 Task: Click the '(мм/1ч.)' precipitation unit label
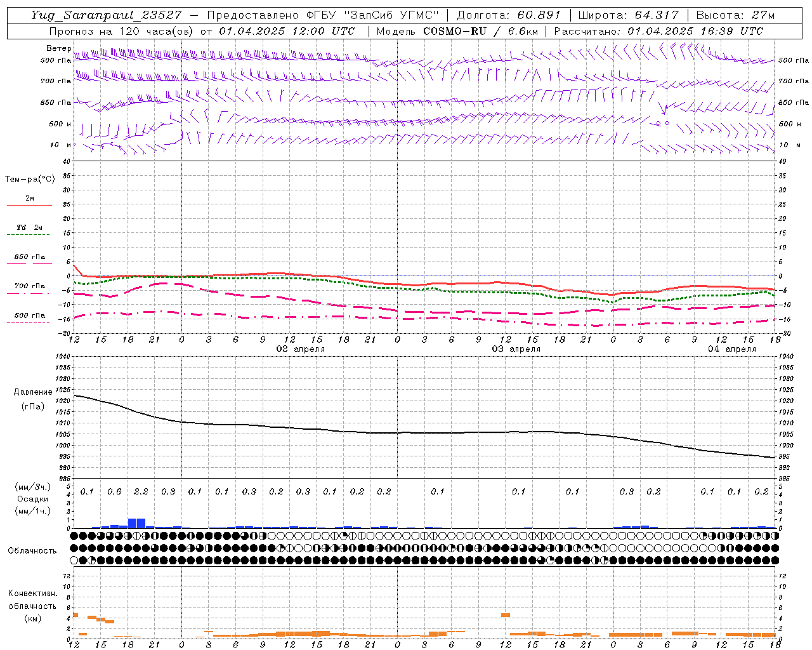(33, 511)
